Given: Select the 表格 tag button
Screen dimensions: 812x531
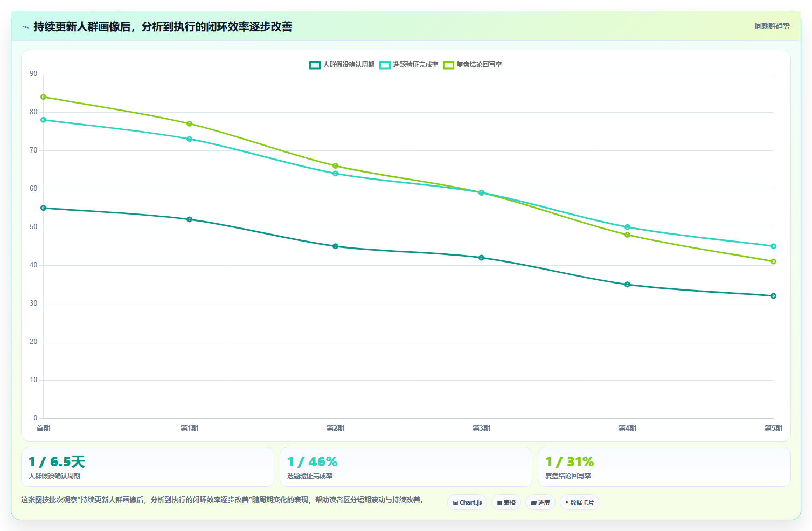Looking at the screenshot, I should pyautogui.click(x=506, y=502).
